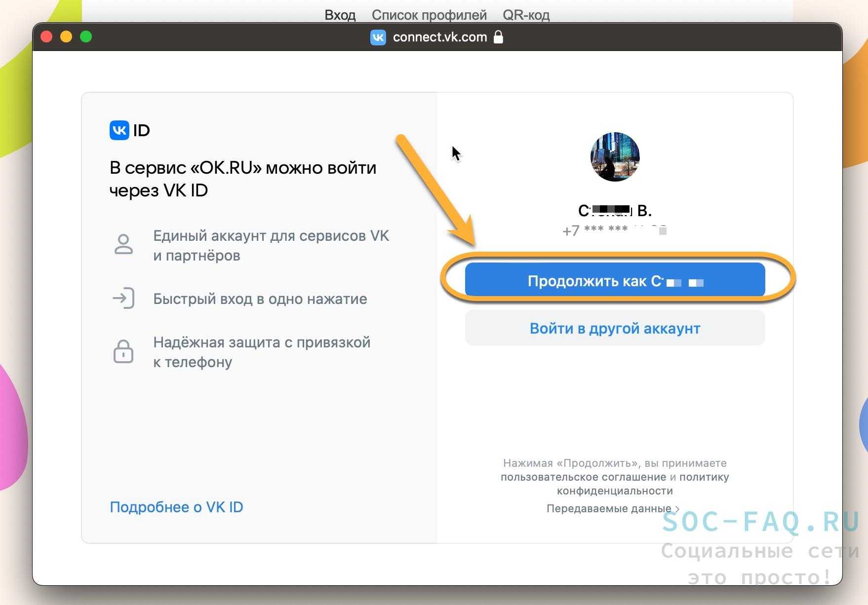Click the VK favicon in title bar

click(x=378, y=38)
